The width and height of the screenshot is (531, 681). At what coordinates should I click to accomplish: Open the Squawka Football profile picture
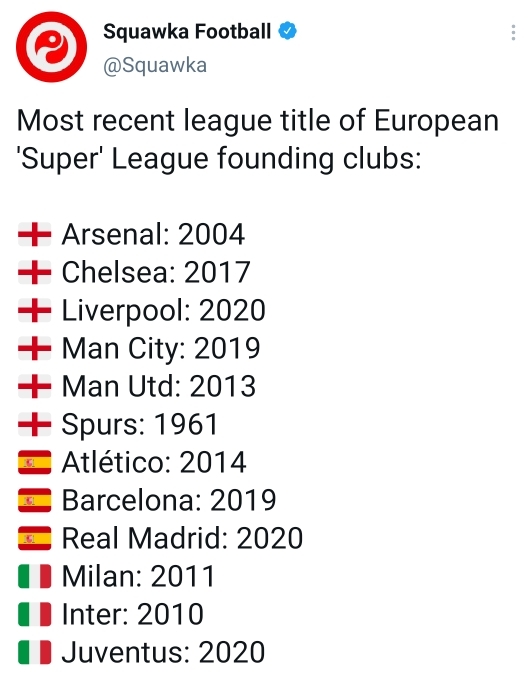(51, 46)
